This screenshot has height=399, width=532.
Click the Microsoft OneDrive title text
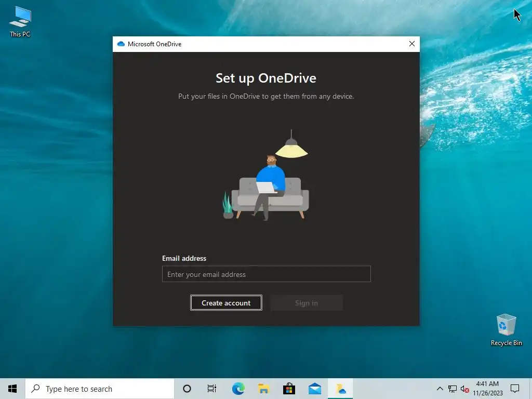(155, 44)
